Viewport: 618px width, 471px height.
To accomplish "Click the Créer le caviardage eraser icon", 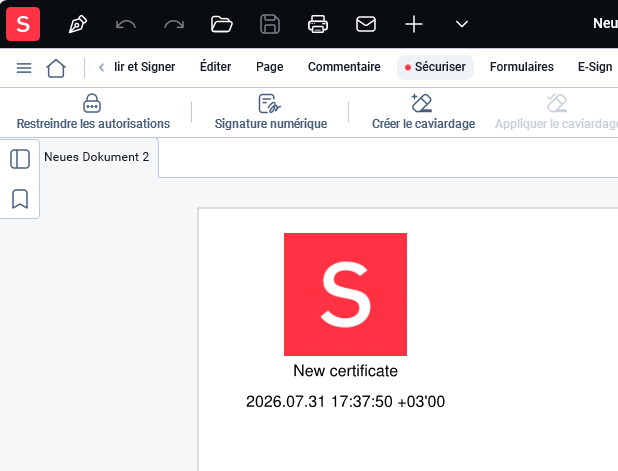I will click(421, 103).
